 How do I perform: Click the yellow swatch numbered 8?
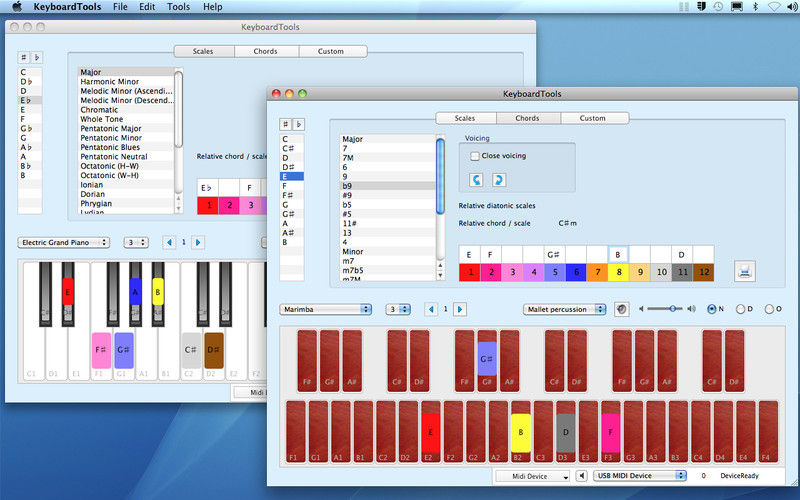click(619, 272)
